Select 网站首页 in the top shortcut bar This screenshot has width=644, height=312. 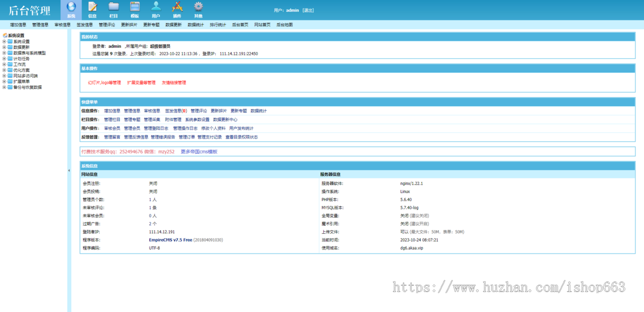tap(262, 25)
